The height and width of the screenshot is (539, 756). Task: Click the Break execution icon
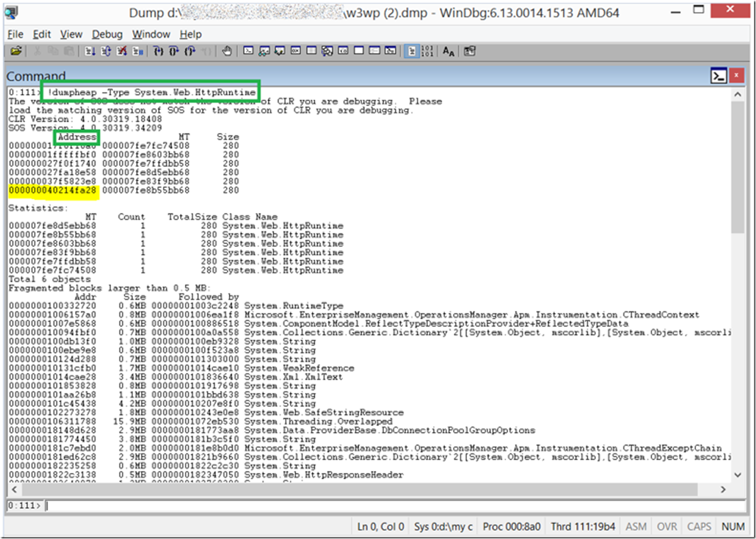click(x=138, y=51)
